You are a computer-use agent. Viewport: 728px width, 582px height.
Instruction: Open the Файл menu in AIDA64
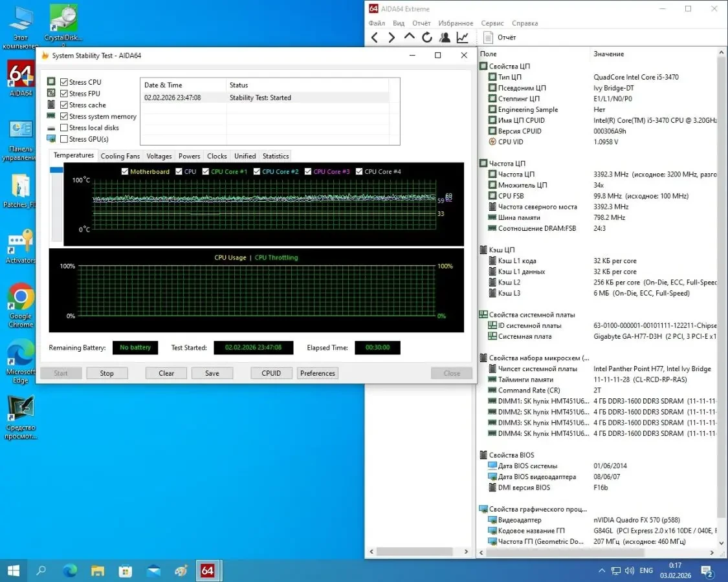377,23
